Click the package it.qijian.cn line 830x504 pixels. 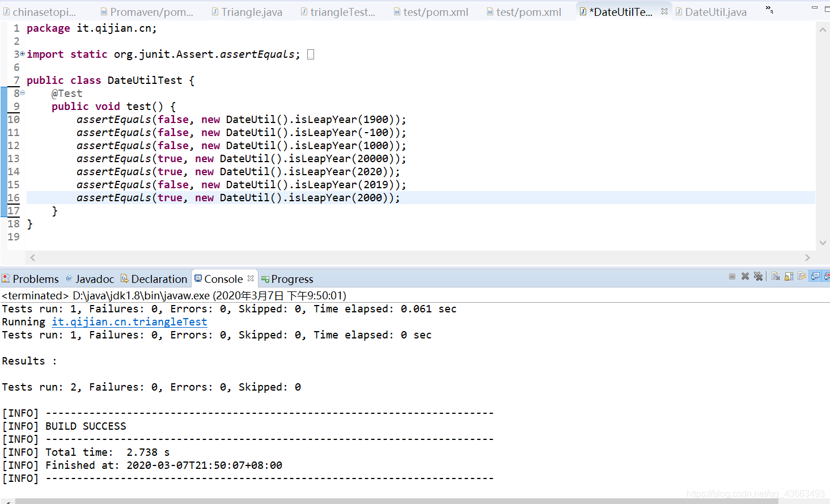click(x=91, y=28)
